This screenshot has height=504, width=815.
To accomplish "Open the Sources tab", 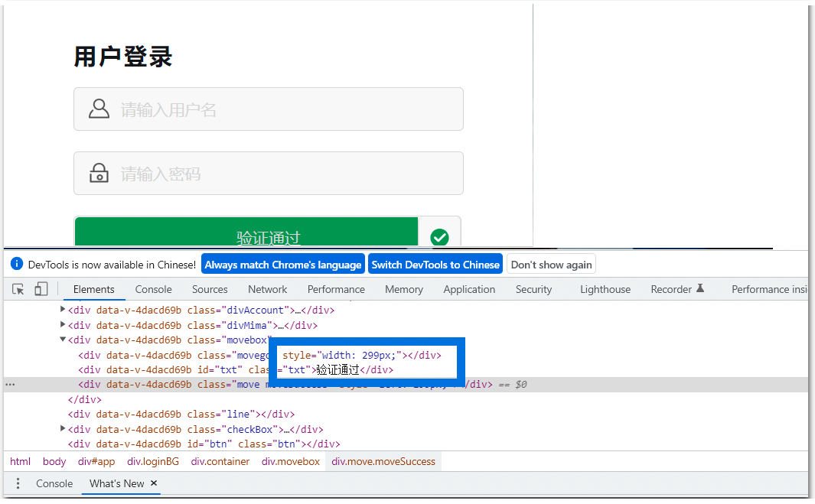I will coord(210,289).
